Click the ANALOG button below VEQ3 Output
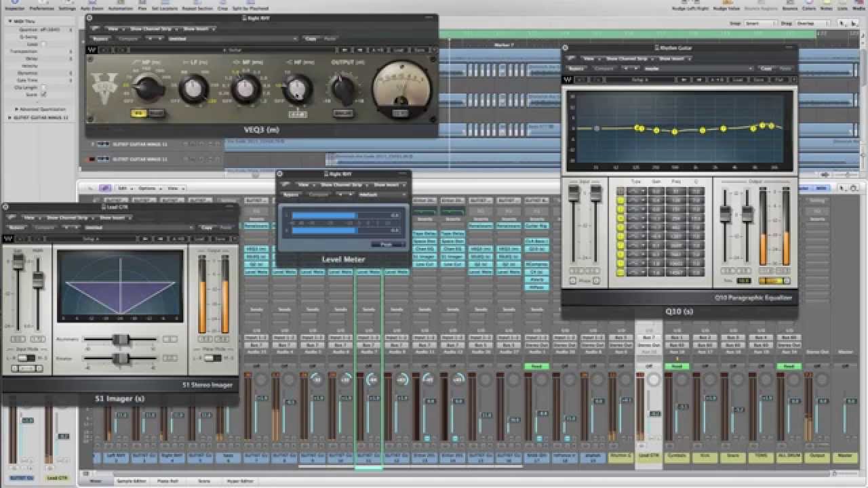Screen dimensions: 868x488 (x=343, y=113)
